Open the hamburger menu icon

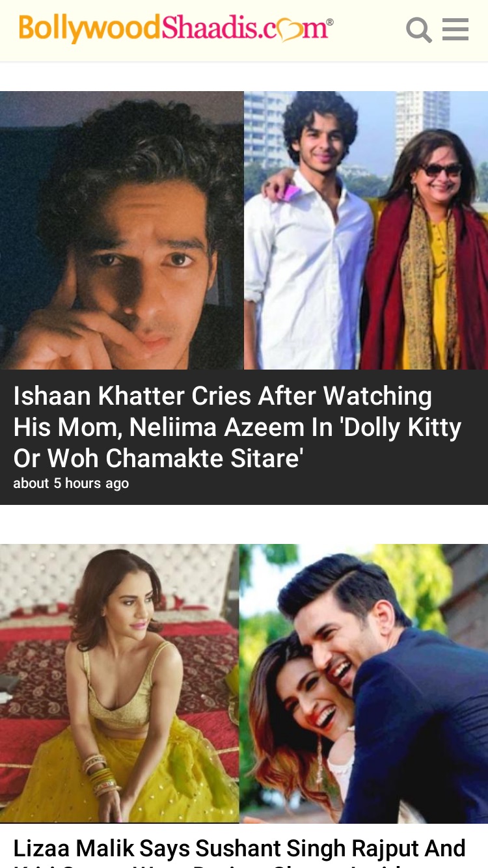455,29
